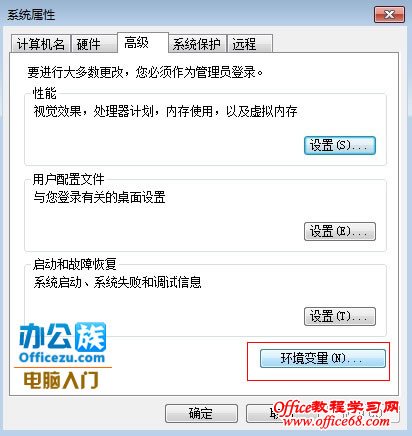Click the 性能 group label
412x436 pixels.
45,93
